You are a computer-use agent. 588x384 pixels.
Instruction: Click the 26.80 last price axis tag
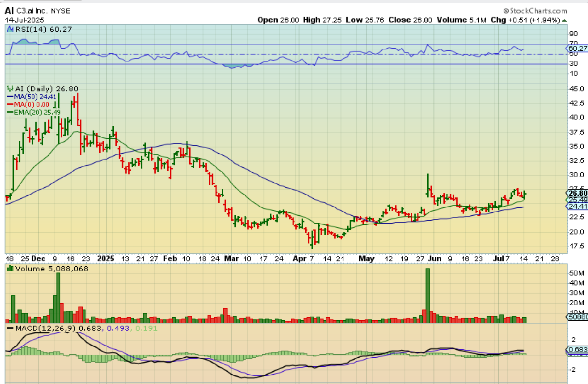577,193
